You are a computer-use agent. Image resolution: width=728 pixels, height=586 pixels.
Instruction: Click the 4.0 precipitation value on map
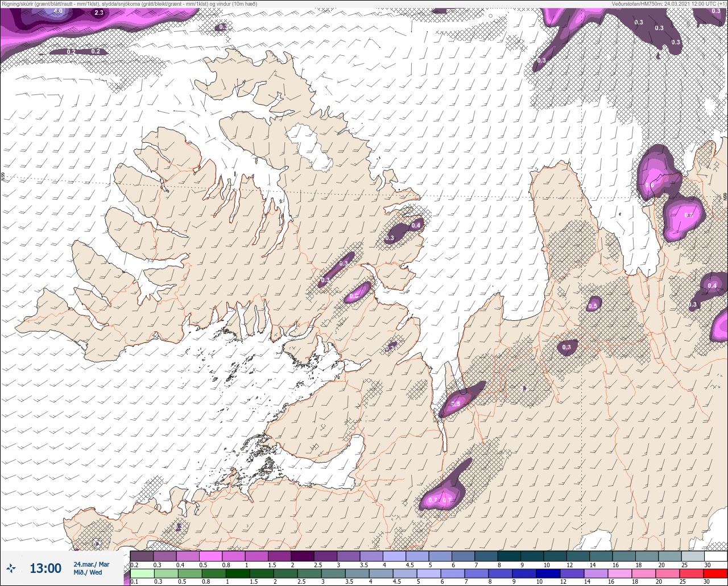click(58, 11)
